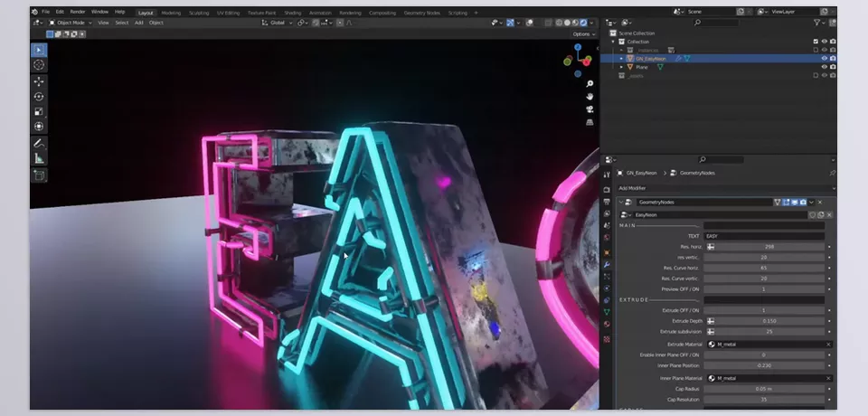Remove the GeometryNodes modifier
Viewport: 868px width, 416px height.
pyautogui.click(x=820, y=203)
